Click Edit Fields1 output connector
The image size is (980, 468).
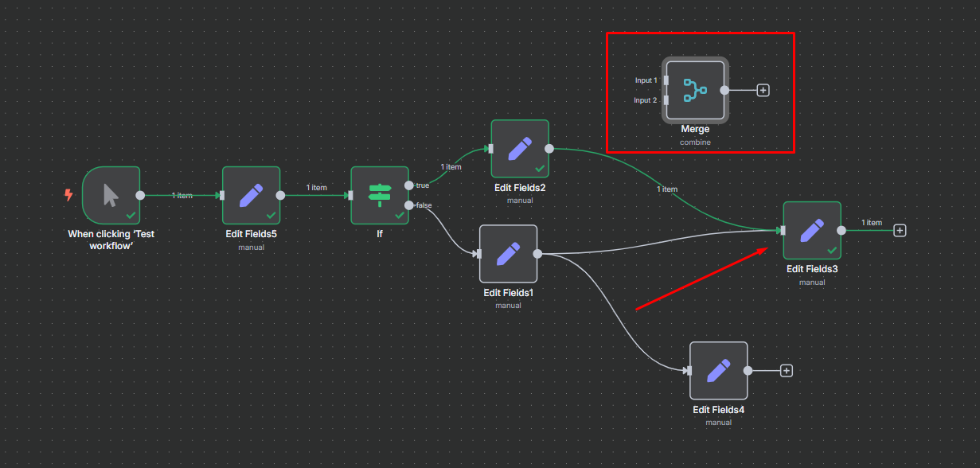(537, 254)
